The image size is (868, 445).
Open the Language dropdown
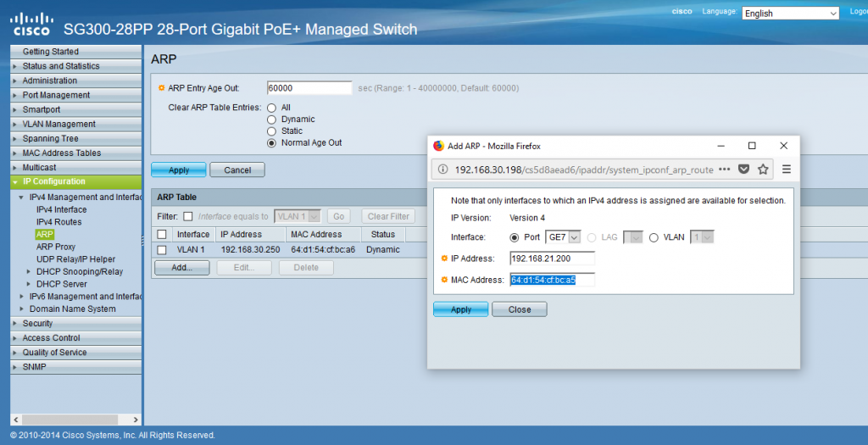pyautogui.click(x=791, y=14)
